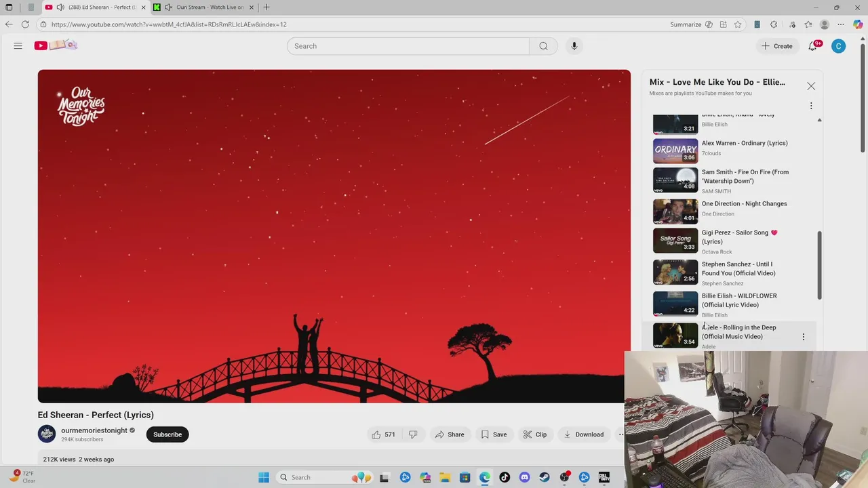Viewport: 868px width, 488px height.
Task: Open browser Settings and more menu
Action: click(842, 24)
